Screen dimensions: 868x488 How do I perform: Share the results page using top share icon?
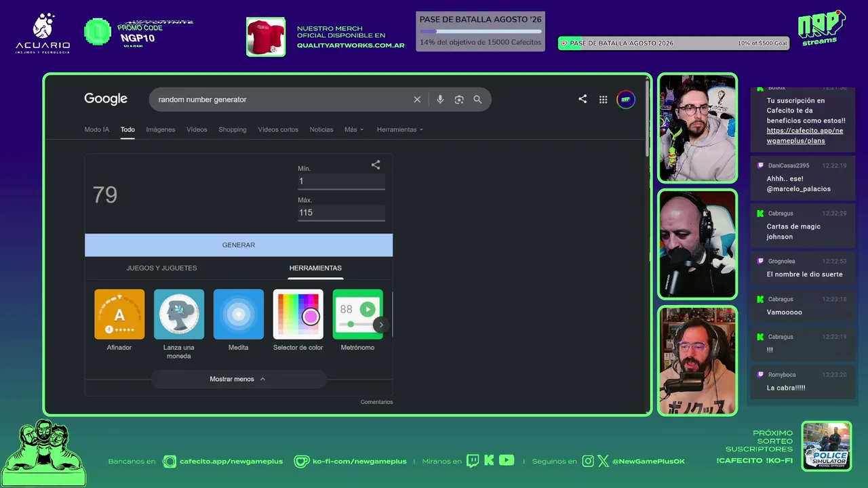583,99
